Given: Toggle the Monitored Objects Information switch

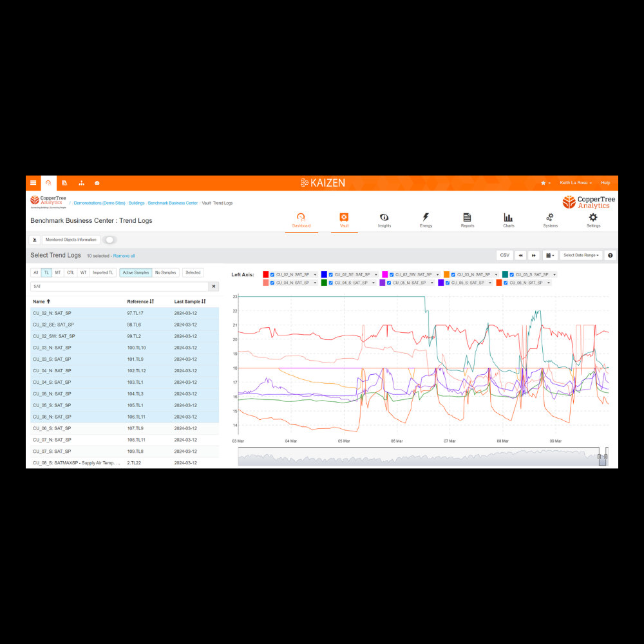Looking at the screenshot, I should tap(109, 239).
